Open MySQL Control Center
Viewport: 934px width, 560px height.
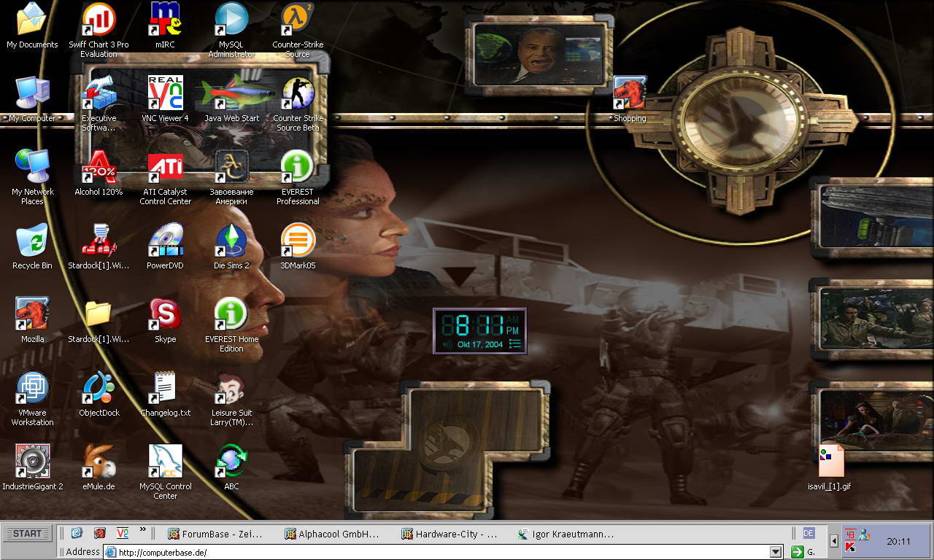point(165,472)
